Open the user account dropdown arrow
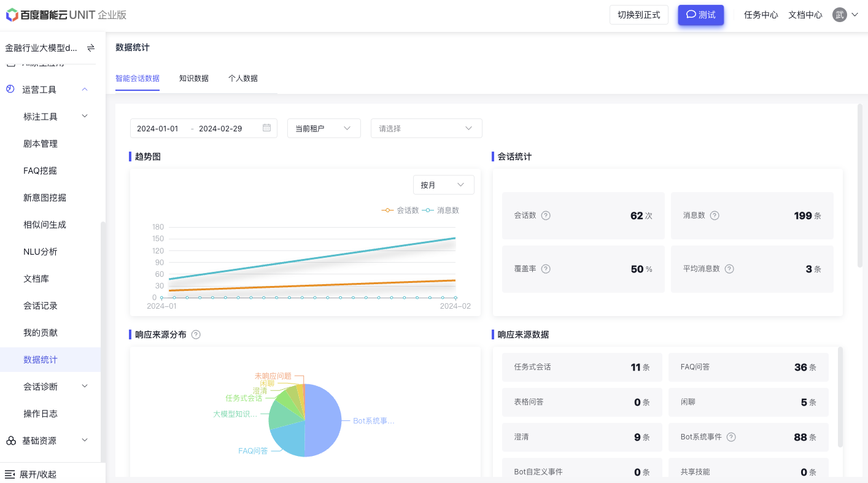Screen dimensions: 868x483 click(854, 15)
